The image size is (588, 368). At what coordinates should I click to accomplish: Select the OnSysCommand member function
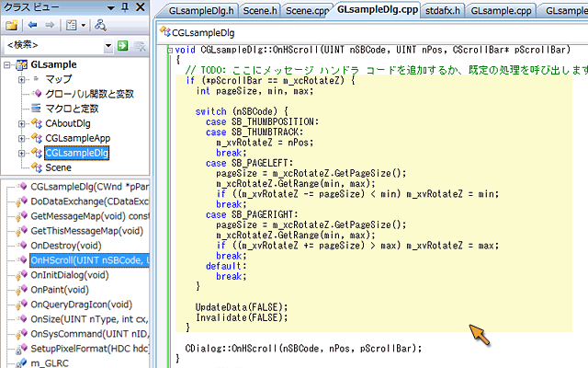(x=90, y=333)
